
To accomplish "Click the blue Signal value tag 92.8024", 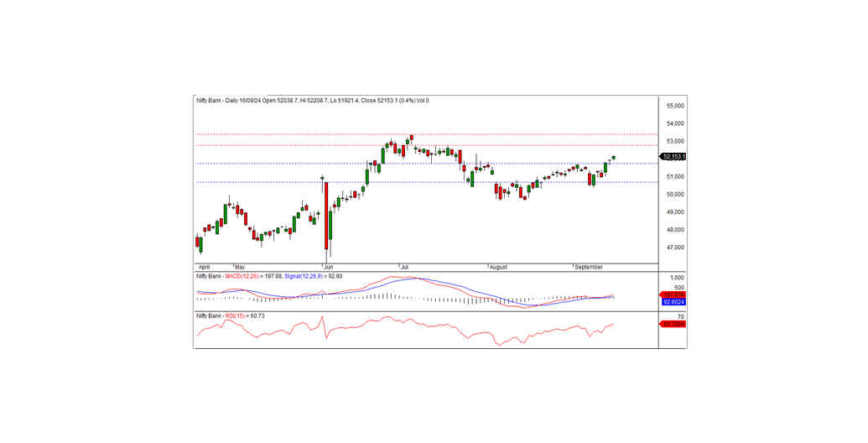I will point(673,302).
